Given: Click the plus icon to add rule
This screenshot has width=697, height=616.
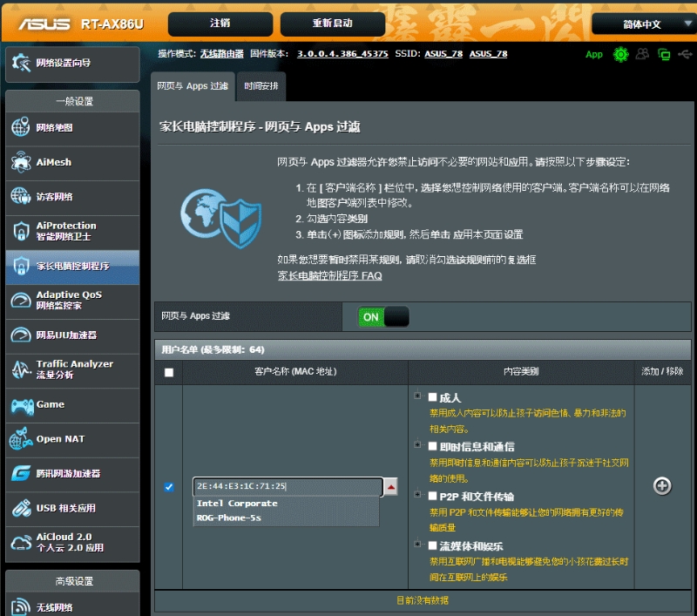Looking at the screenshot, I should 662,486.
